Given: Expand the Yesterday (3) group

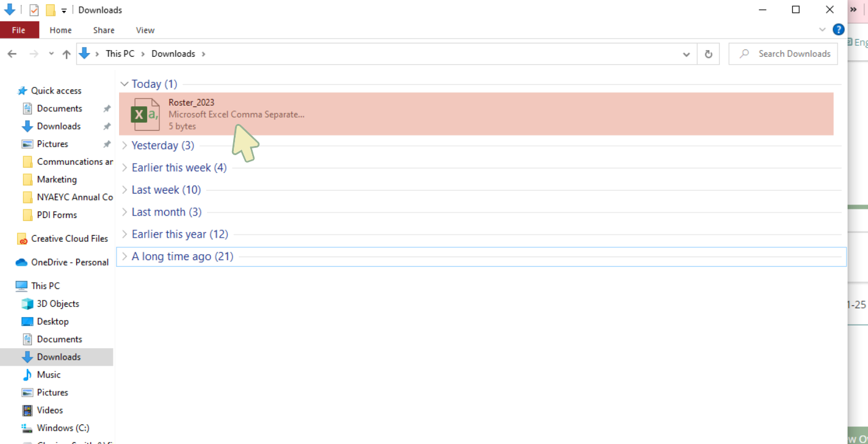Looking at the screenshot, I should (125, 145).
